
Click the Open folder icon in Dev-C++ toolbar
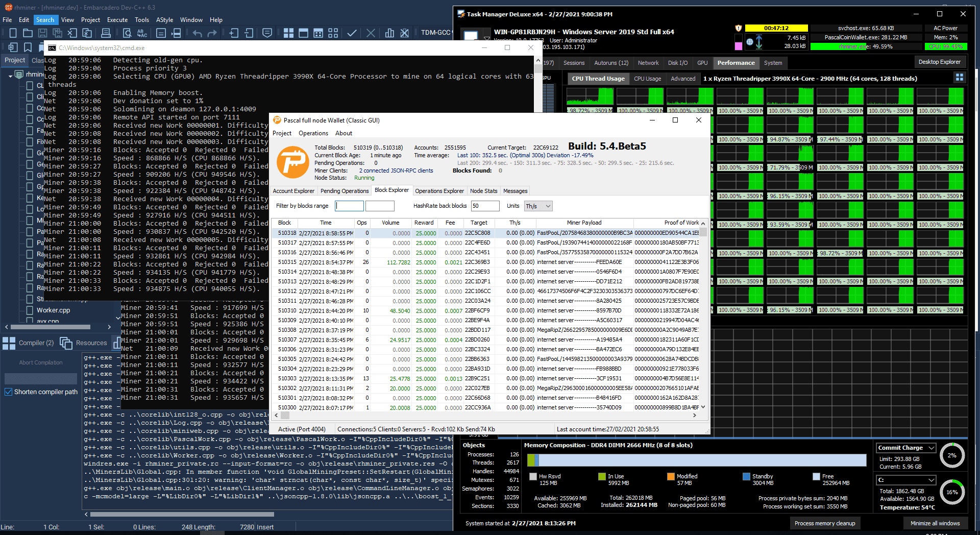(28, 33)
